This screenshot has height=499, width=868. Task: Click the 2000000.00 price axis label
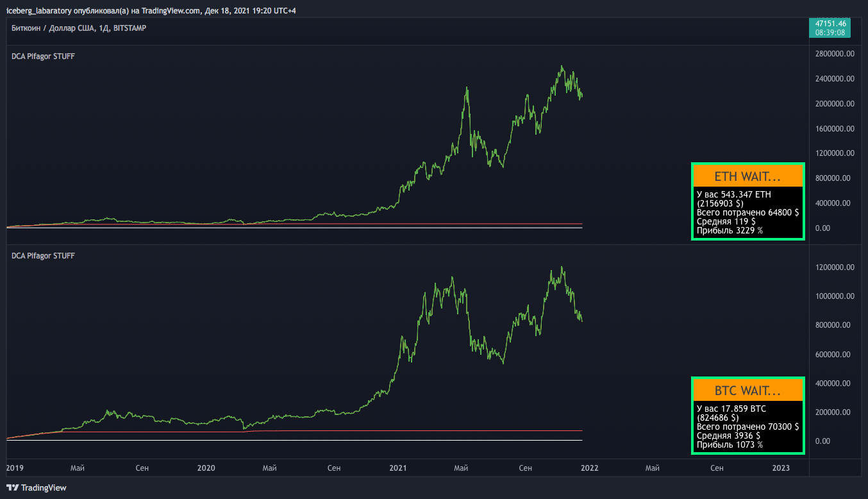(x=834, y=104)
